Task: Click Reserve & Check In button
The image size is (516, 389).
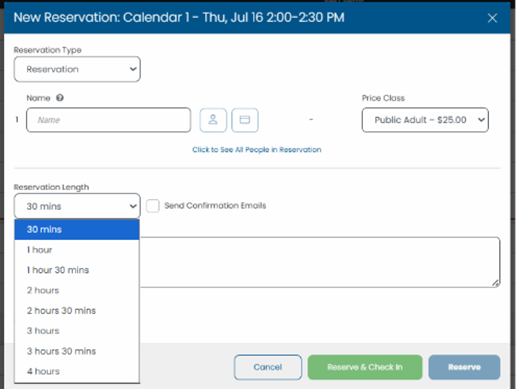Action: click(365, 367)
